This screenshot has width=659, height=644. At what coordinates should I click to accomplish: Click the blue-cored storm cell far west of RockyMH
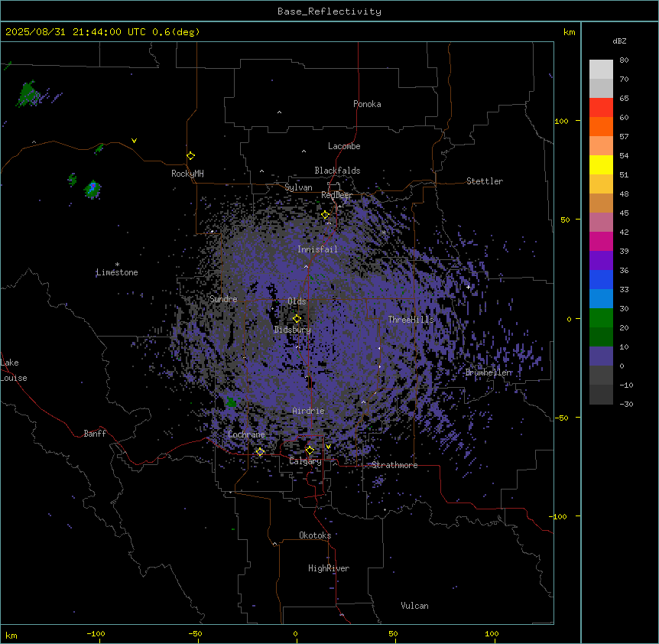(x=92, y=189)
